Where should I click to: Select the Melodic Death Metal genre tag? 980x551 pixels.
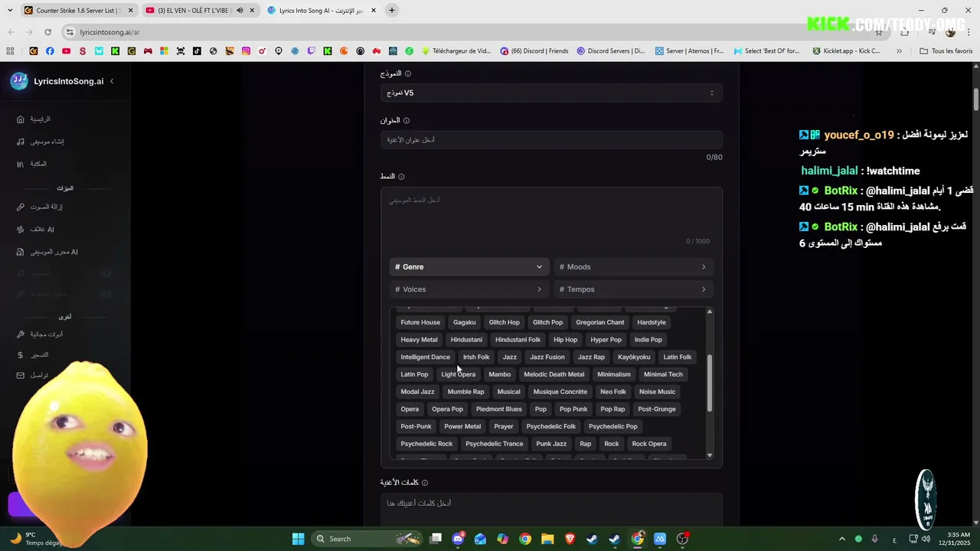pos(554,374)
